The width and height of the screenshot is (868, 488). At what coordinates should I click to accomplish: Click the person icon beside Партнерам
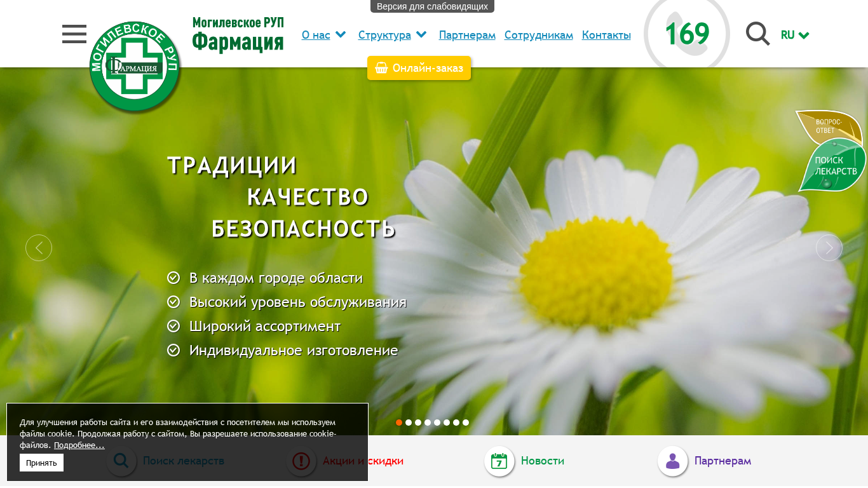pos(673,461)
